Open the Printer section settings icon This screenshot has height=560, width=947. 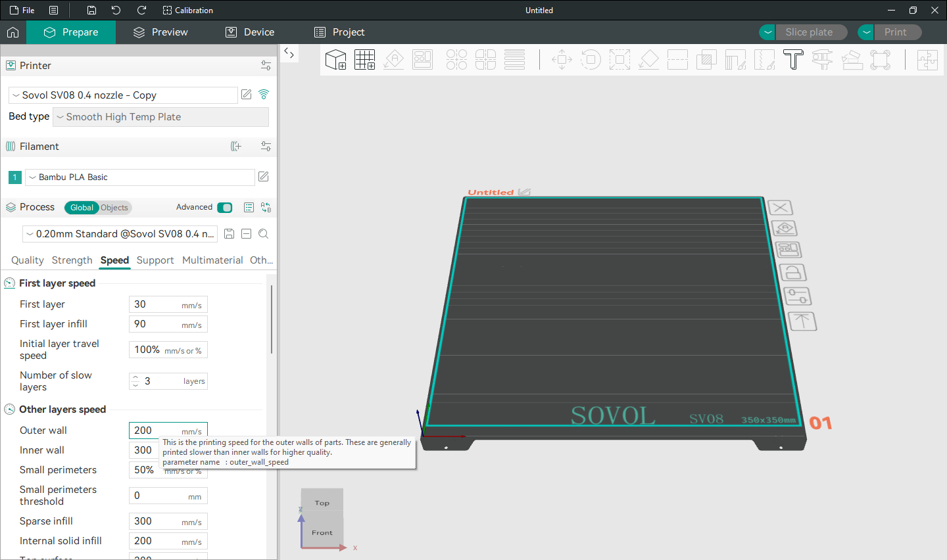click(266, 66)
